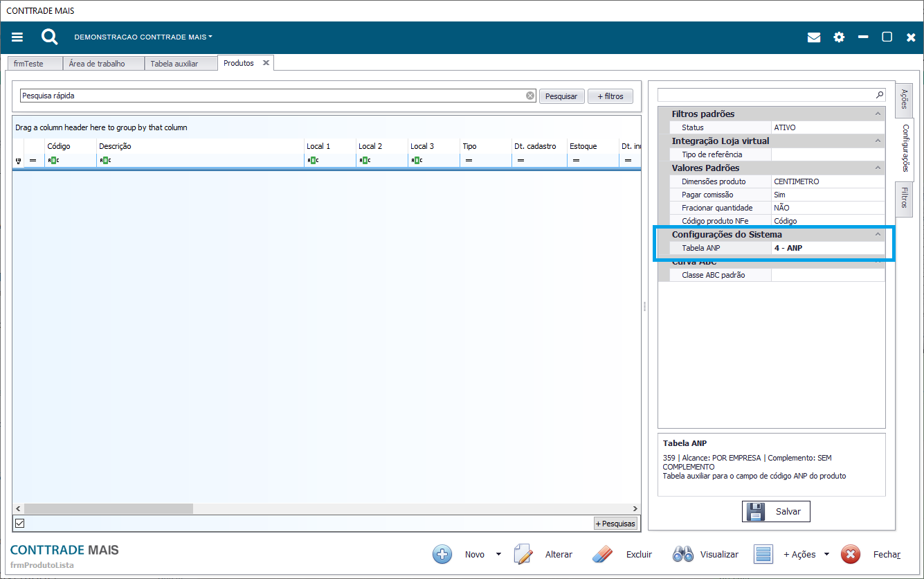Image resolution: width=924 pixels, height=579 pixels.
Task: Select the Status value ATIVO
Action: (828, 127)
